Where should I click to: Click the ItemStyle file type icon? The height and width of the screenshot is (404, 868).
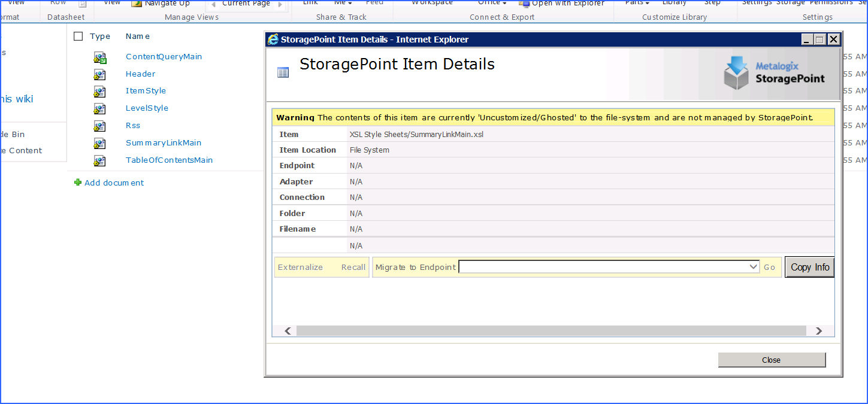[99, 92]
